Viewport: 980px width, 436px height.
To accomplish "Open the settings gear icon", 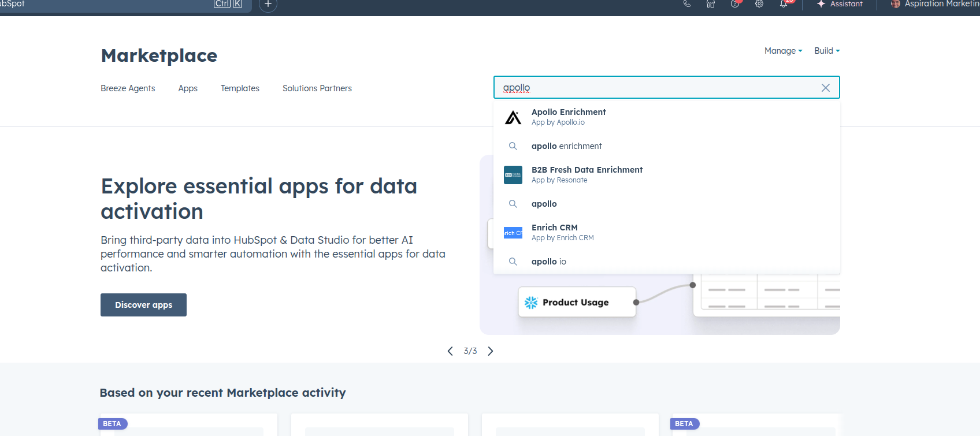I will 759,4.
